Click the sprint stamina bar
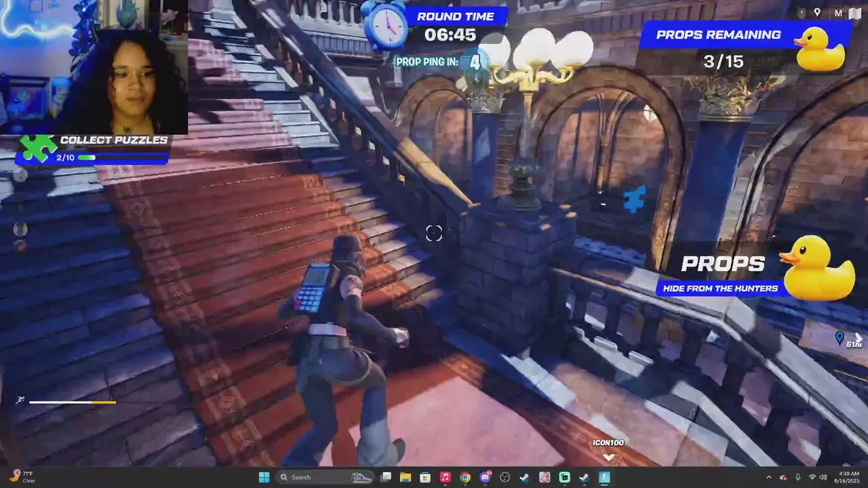Image resolution: width=868 pixels, height=488 pixels. tap(73, 402)
